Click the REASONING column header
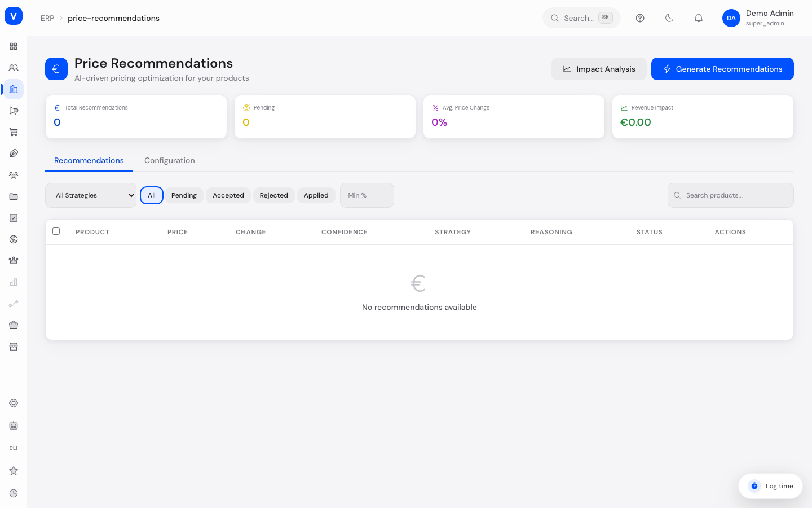This screenshot has width=812, height=508. (x=551, y=232)
